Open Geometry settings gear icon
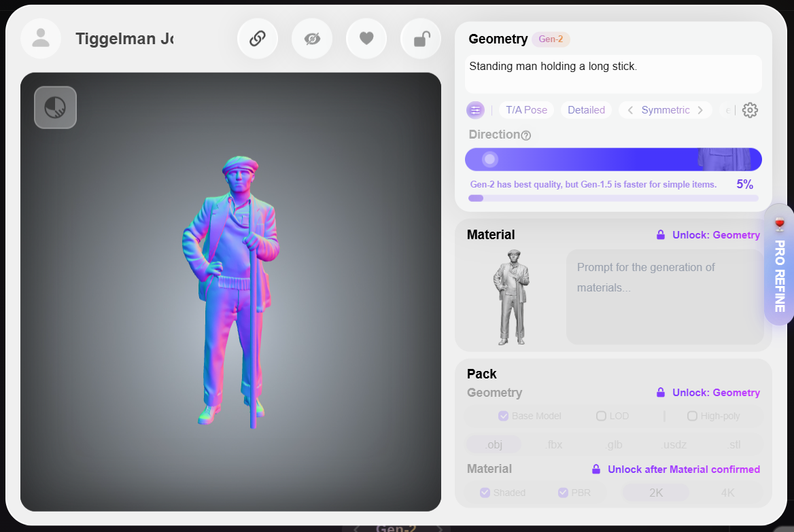The image size is (794, 532). coord(750,110)
